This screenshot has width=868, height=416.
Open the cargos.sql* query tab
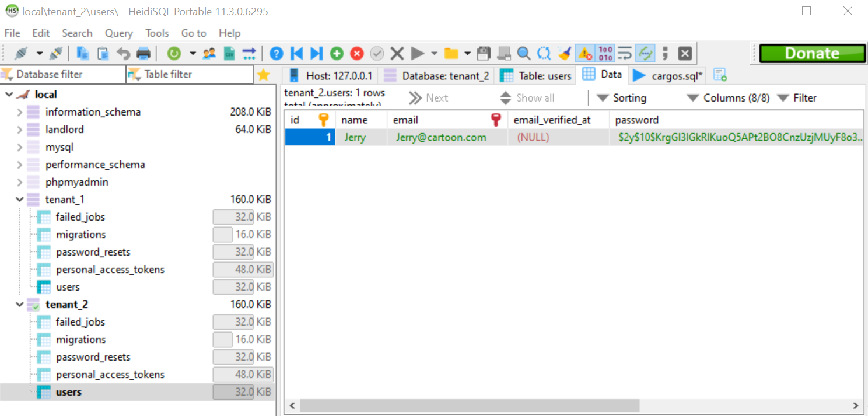(668, 75)
